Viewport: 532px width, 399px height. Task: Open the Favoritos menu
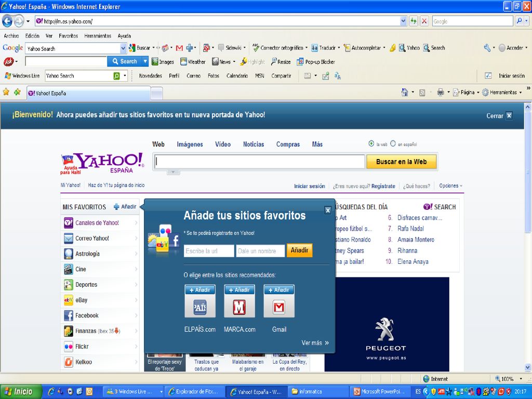click(x=68, y=36)
